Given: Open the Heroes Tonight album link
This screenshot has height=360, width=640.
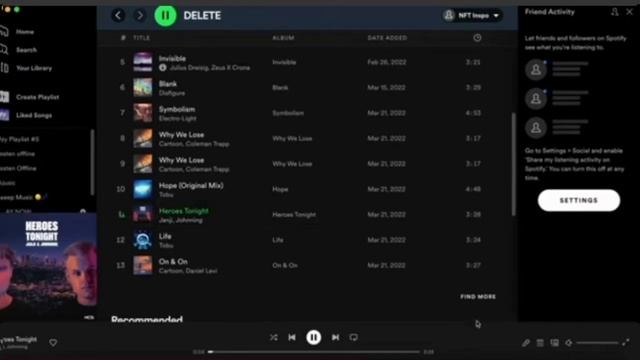Looking at the screenshot, I should click(x=294, y=215).
